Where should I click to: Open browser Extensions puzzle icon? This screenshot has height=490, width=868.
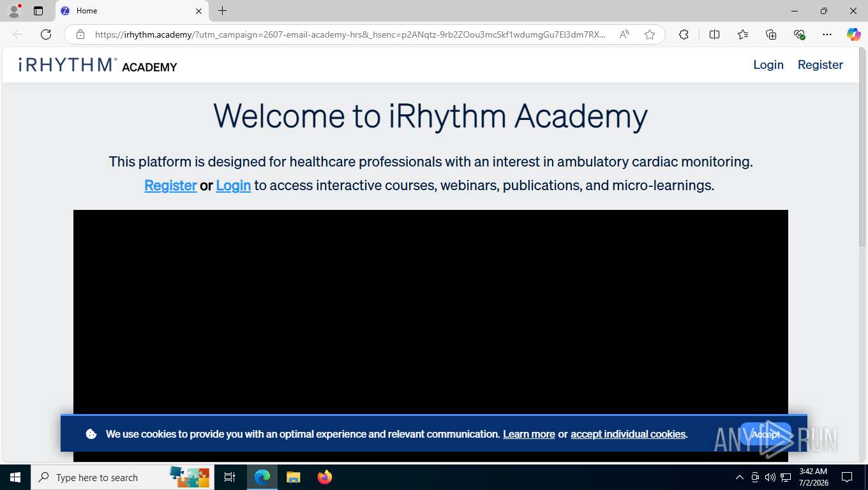point(684,34)
